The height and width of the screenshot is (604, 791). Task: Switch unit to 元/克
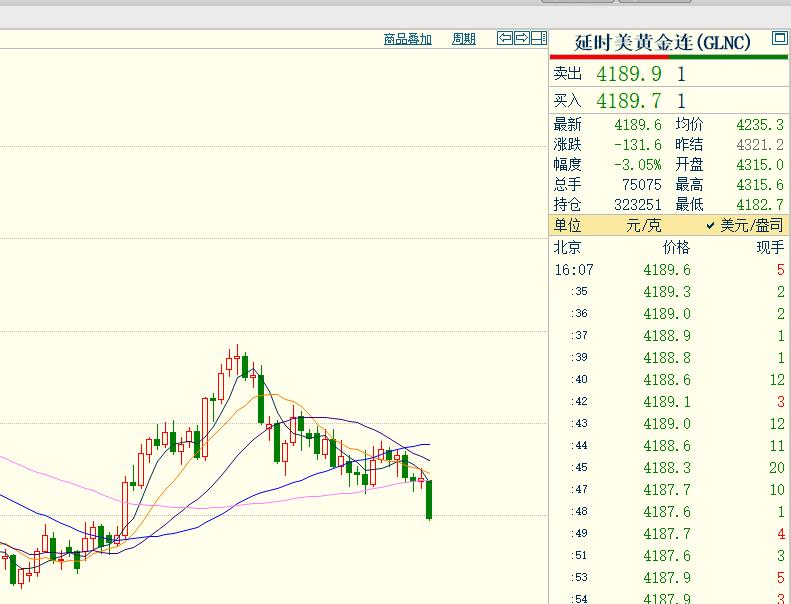click(x=643, y=225)
